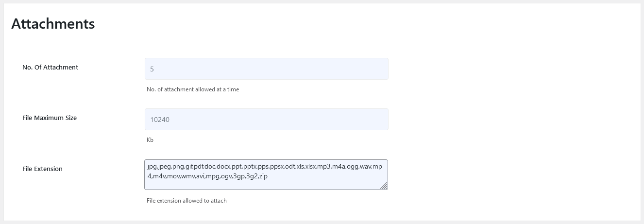Screen dimensions: 644x224
Task: Click on "mp3" in the File Extension text
Action: (324, 167)
